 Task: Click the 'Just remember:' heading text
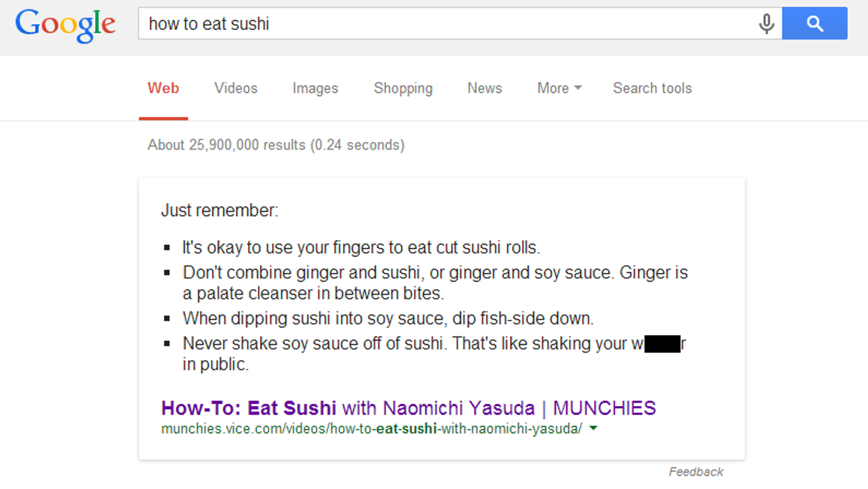click(220, 210)
